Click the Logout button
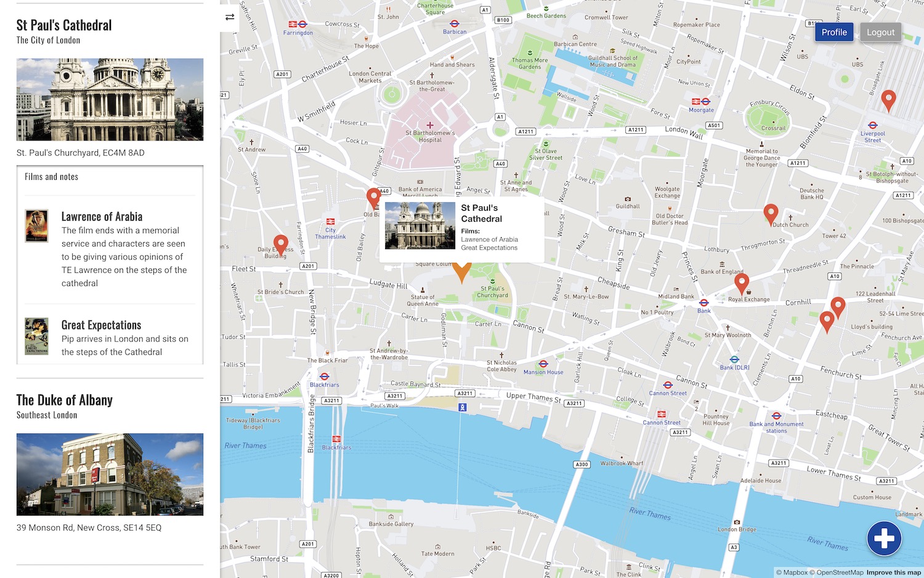 (x=880, y=33)
